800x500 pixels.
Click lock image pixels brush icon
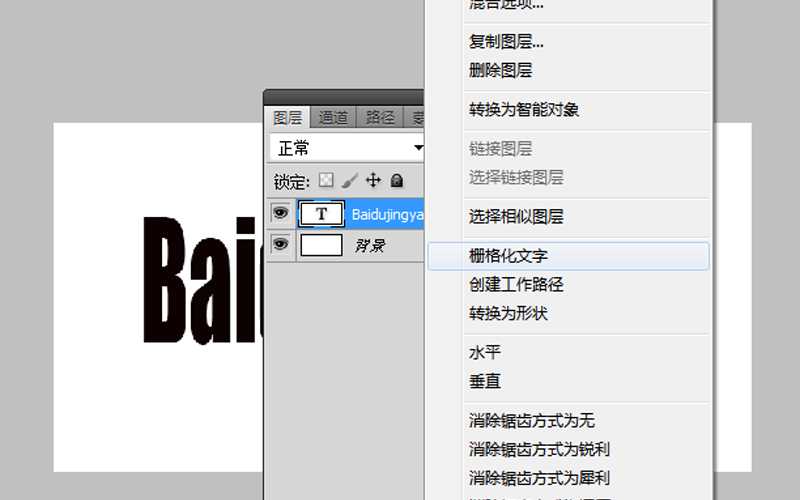[349, 180]
